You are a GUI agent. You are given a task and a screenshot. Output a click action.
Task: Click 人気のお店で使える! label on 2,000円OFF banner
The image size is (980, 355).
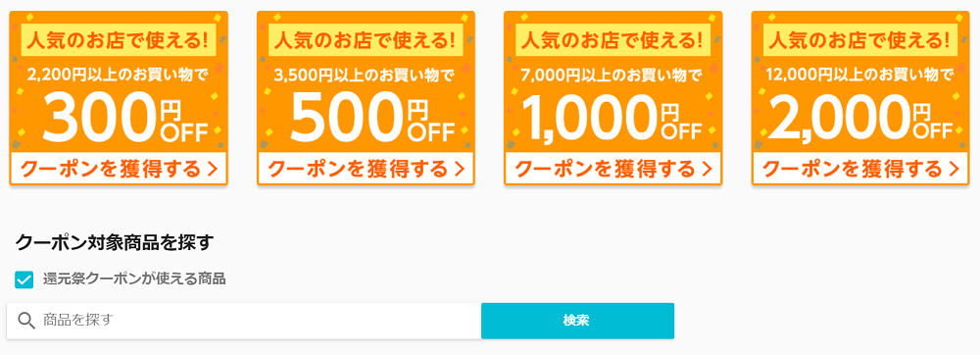860,40
